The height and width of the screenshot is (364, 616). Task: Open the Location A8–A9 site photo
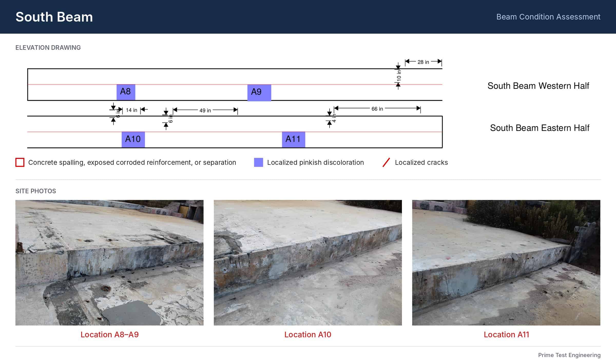(109, 263)
